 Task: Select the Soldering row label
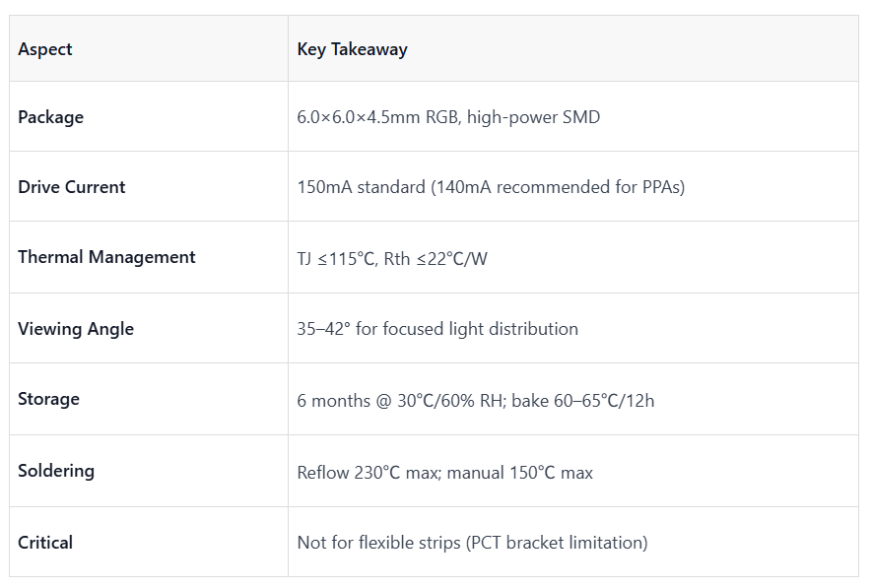[56, 470]
